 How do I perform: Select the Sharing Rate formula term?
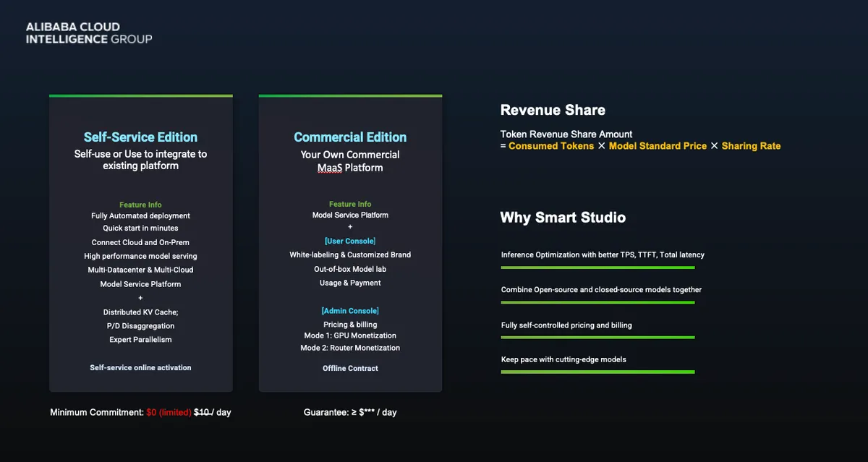point(751,146)
